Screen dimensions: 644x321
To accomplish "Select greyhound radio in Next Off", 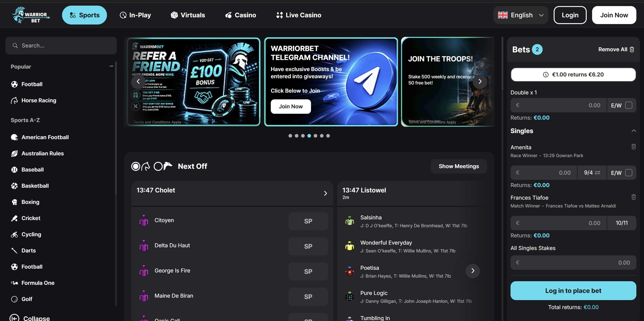I will tap(158, 166).
